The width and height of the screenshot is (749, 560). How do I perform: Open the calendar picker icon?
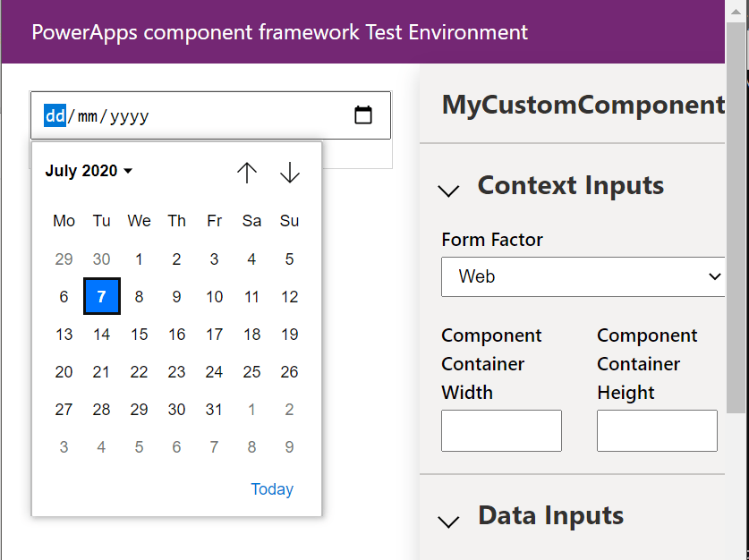(363, 115)
